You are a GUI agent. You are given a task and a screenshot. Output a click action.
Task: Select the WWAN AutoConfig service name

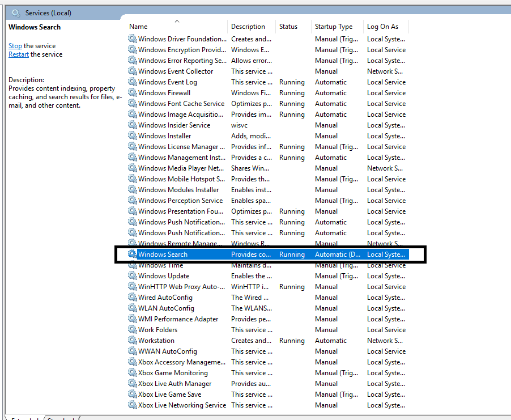[168, 351]
